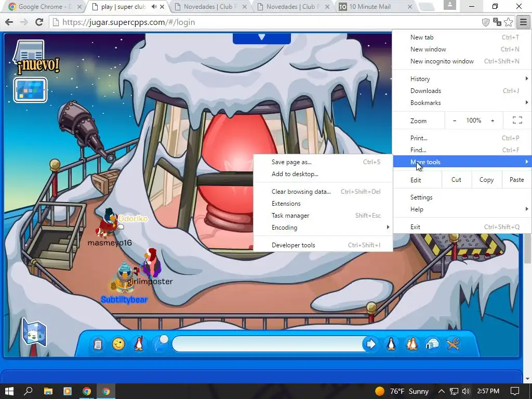
Task: Click the Subtiltybear penguin name
Action: tap(124, 300)
